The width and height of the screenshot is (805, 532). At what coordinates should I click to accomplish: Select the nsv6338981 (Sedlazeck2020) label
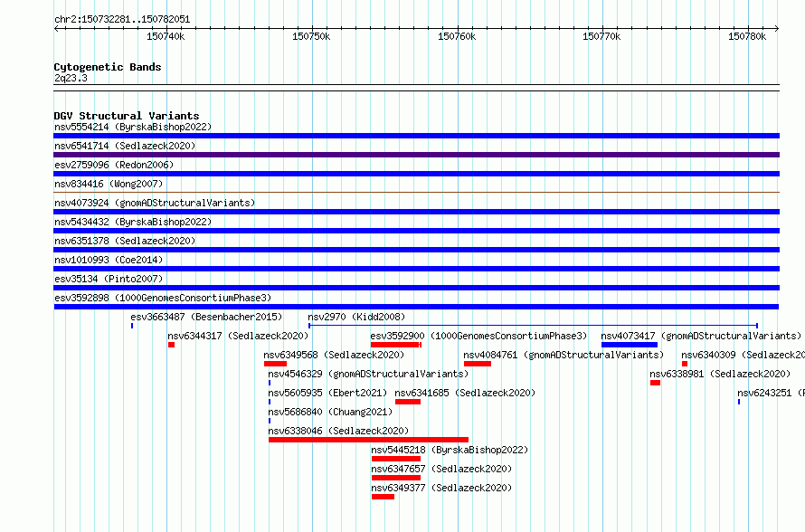point(720,374)
